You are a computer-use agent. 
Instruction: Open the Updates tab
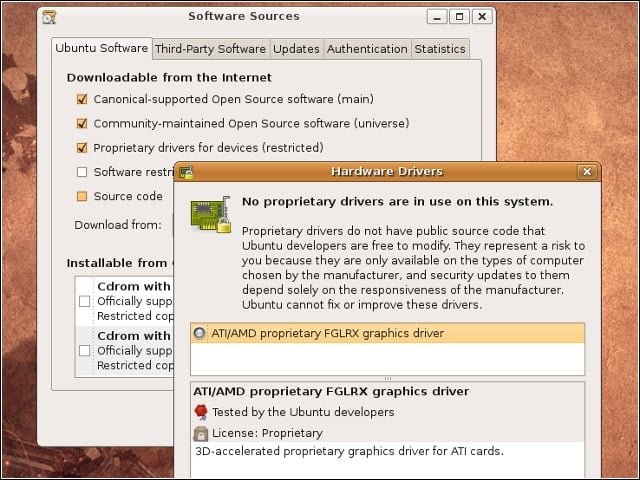296,49
